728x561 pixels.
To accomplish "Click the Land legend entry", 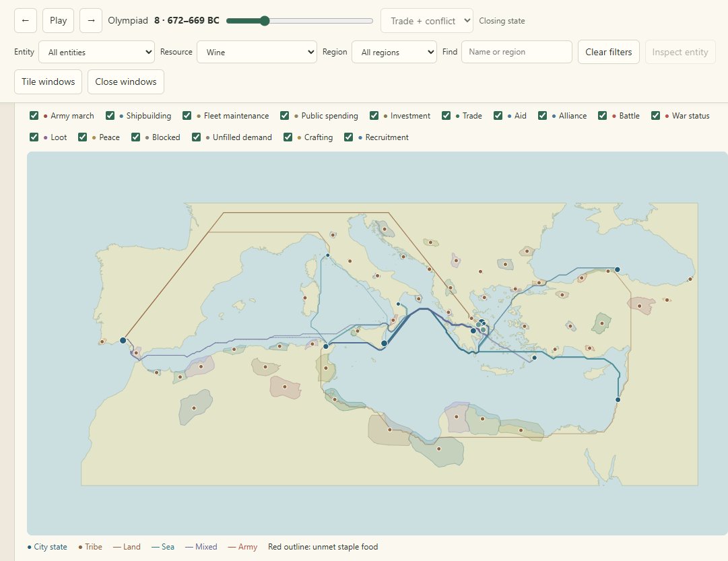I will (127, 547).
